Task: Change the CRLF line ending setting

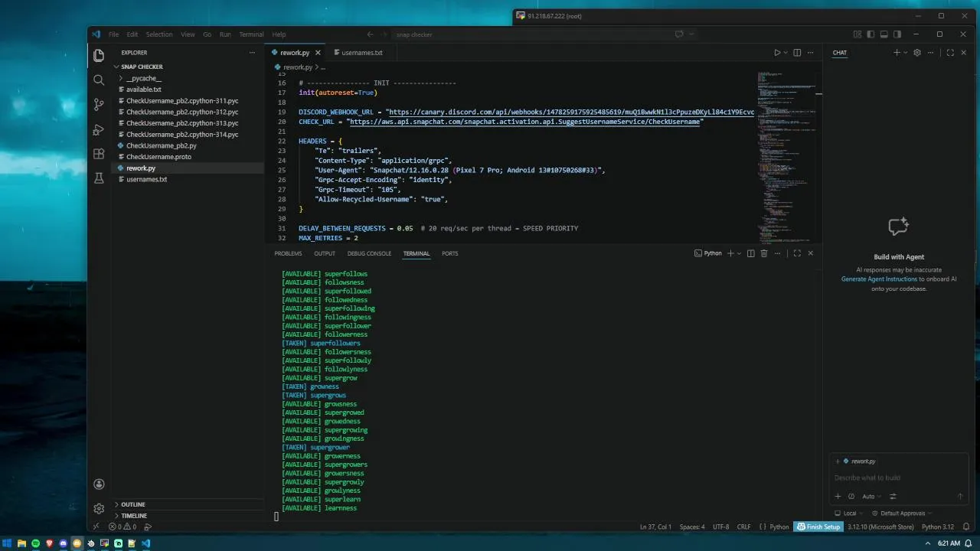Action: (743, 527)
